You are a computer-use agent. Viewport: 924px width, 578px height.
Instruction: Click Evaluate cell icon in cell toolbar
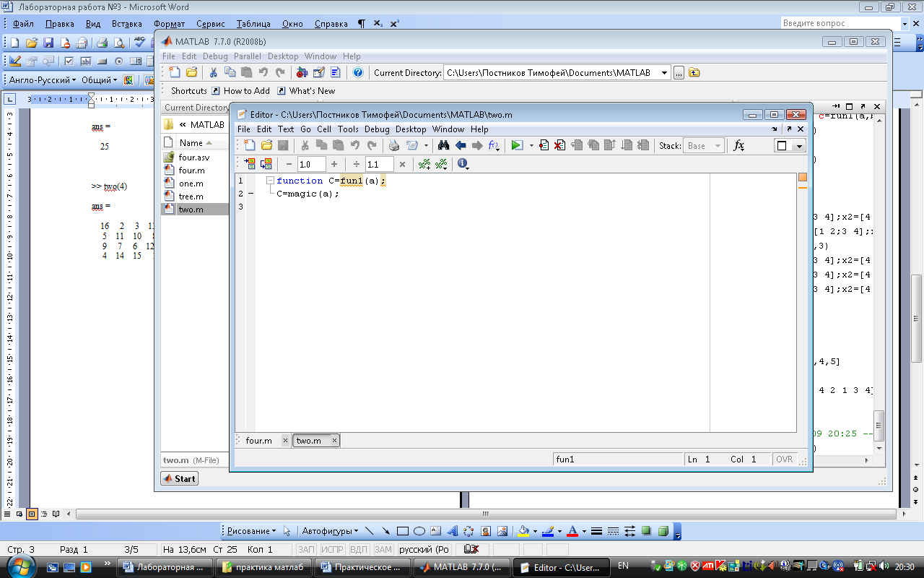coord(250,164)
